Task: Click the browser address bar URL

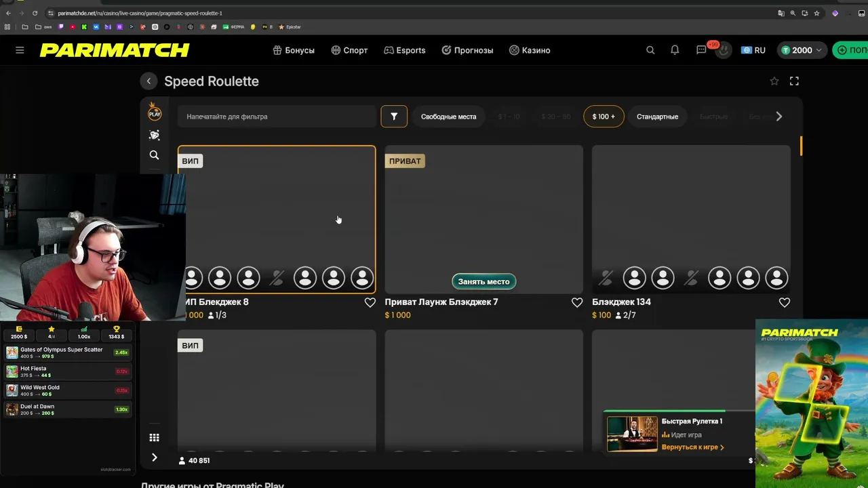Action: pos(140,13)
